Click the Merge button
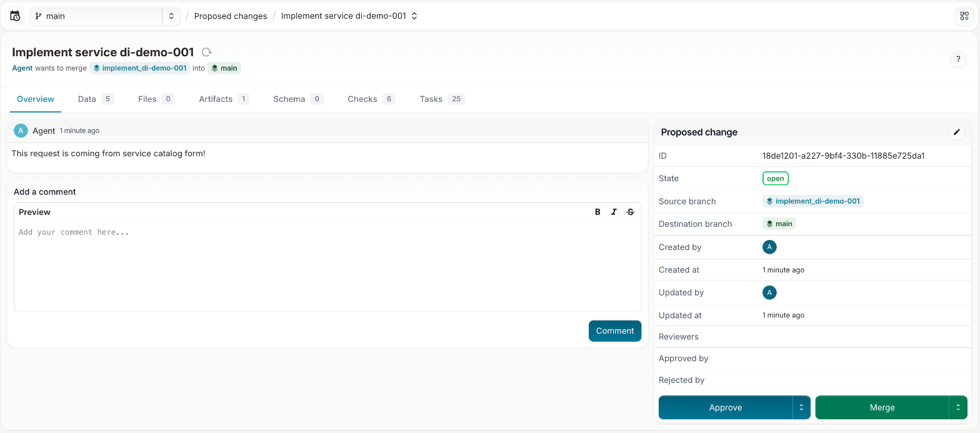This screenshot has height=433, width=980. point(882,407)
